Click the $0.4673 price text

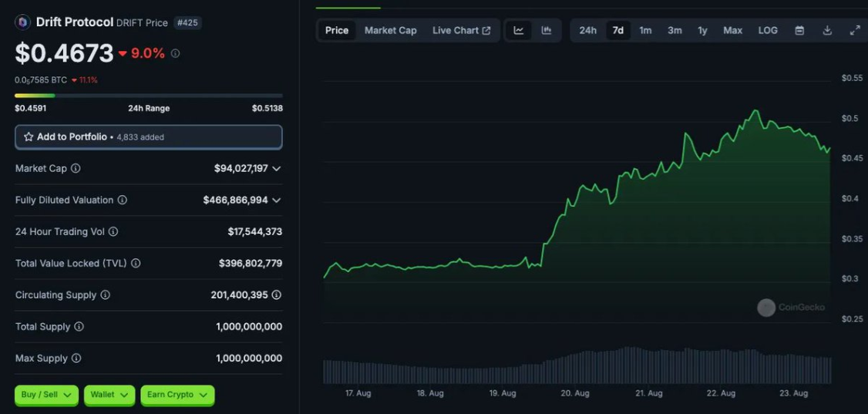pyautogui.click(x=64, y=54)
